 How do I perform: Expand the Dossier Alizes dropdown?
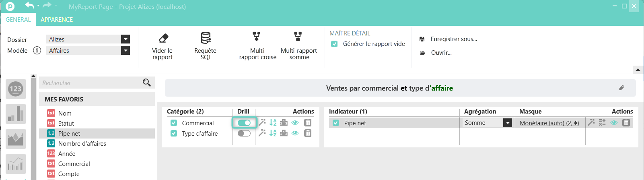(x=126, y=39)
